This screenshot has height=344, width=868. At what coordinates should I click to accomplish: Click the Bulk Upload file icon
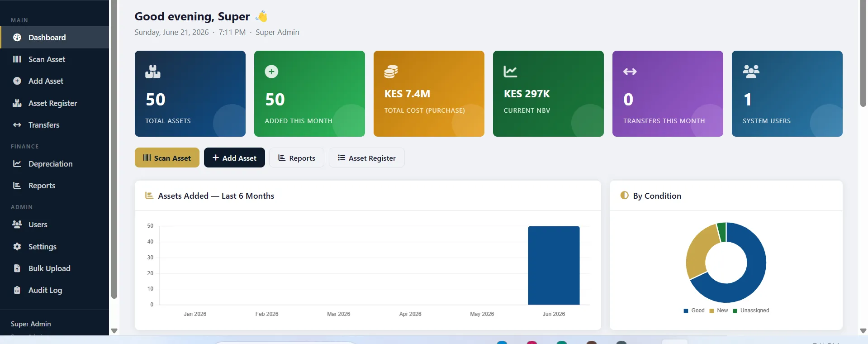coord(17,268)
